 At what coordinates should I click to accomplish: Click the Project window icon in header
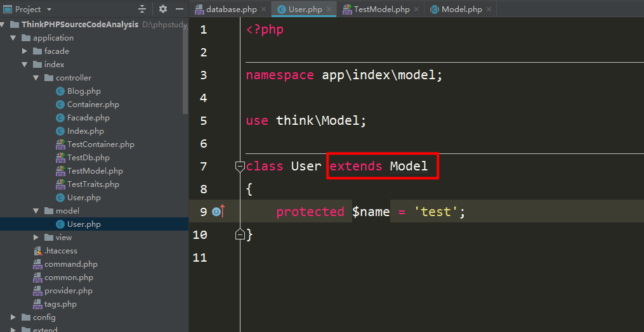point(7,9)
